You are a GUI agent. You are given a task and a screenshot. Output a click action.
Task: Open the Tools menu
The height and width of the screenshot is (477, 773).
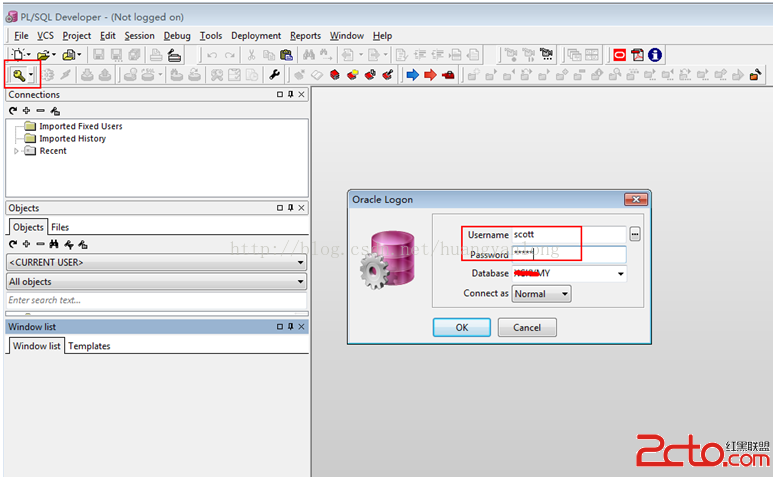click(x=211, y=35)
